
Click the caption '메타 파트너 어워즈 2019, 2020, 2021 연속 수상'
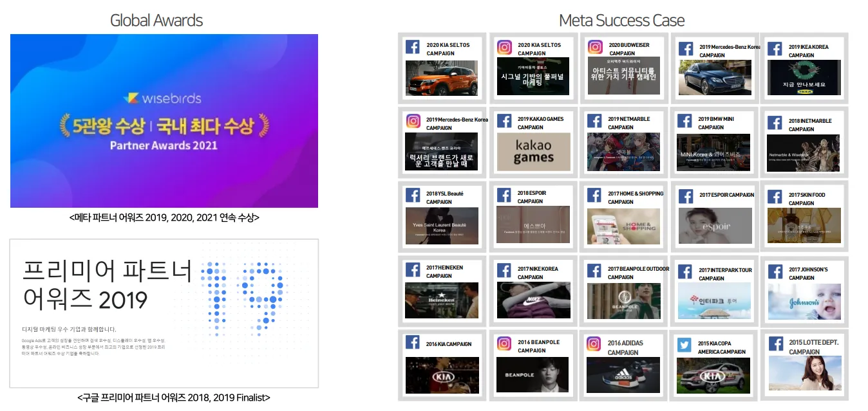pyautogui.click(x=164, y=217)
